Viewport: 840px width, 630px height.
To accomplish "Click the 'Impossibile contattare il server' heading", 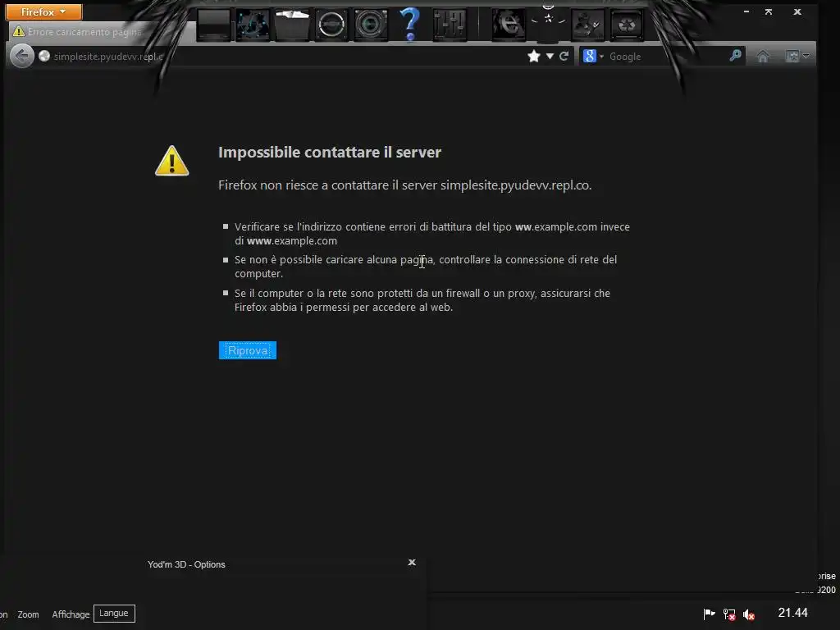I will [330, 152].
